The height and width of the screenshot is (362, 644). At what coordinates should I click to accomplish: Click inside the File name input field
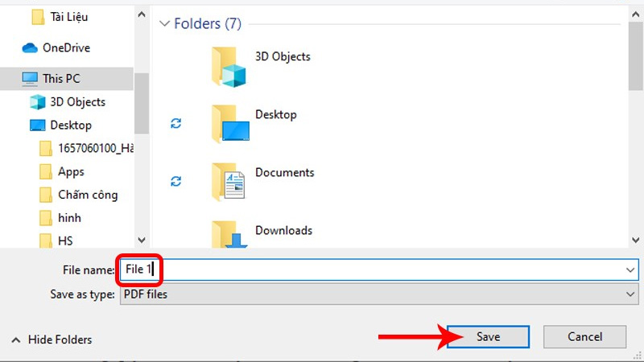click(x=379, y=270)
